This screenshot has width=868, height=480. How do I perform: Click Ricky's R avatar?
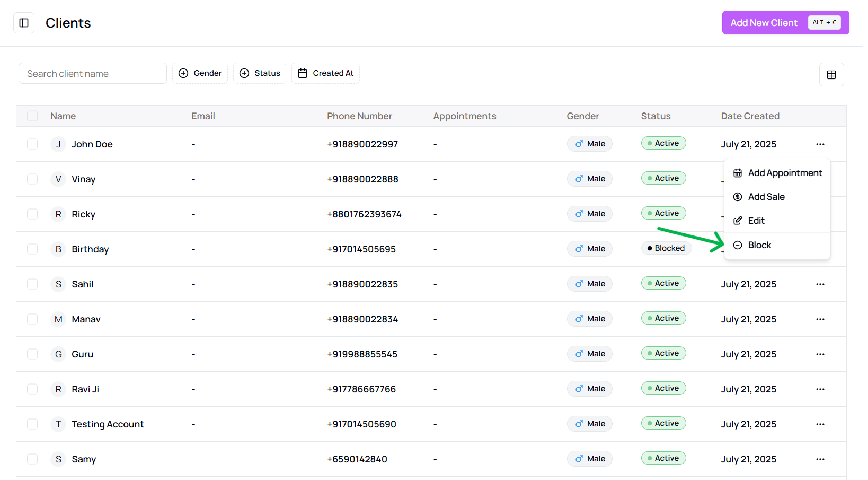pos(58,214)
